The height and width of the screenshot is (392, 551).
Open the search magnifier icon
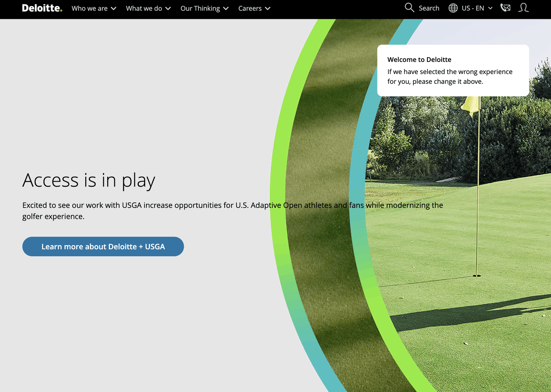coord(409,8)
